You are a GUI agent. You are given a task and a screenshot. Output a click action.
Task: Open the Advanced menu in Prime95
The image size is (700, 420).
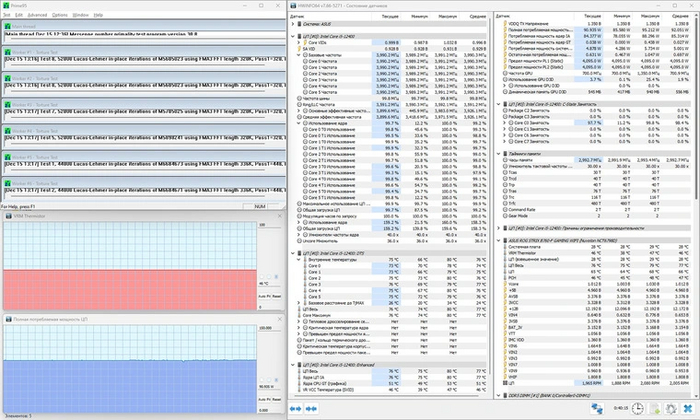39,15
